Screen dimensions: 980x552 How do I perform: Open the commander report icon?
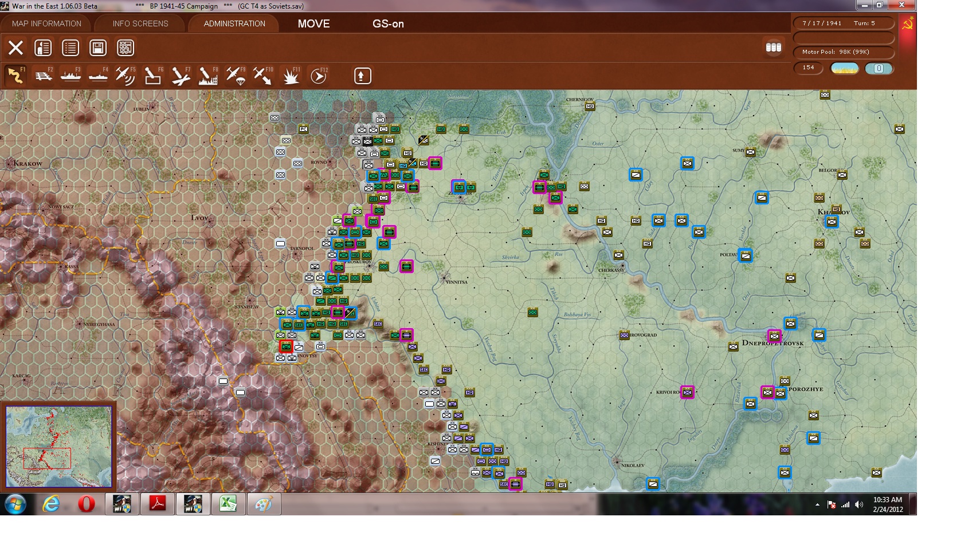coord(43,48)
